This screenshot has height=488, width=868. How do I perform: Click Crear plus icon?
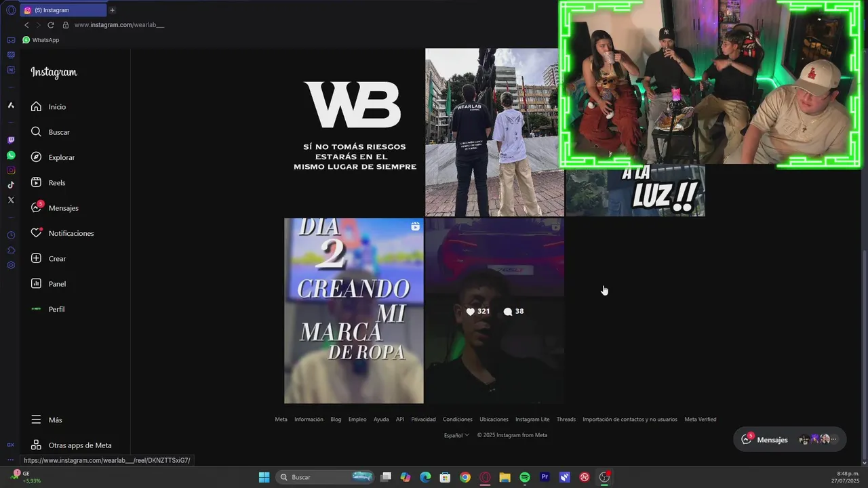37,258
